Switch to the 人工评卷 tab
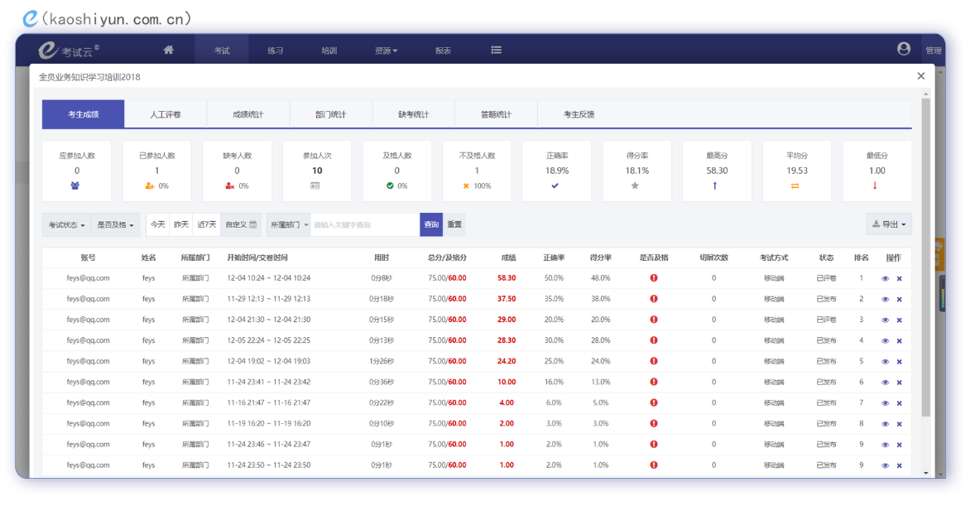 pyautogui.click(x=166, y=114)
